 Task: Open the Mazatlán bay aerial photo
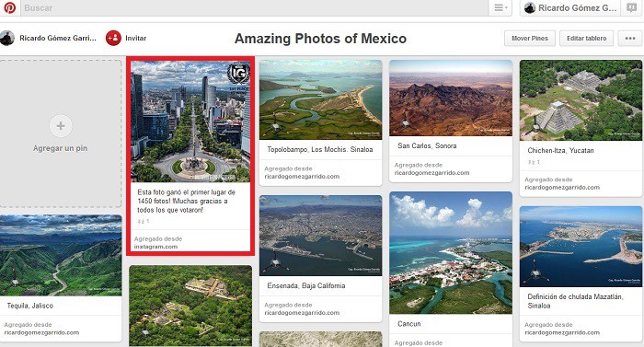[x=581, y=247]
